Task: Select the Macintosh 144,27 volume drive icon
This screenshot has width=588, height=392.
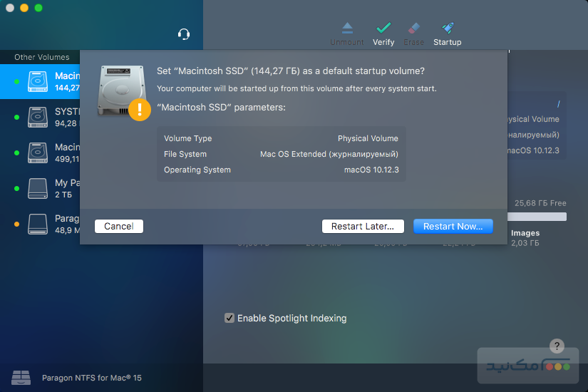Action: pyautogui.click(x=38, y=81)
